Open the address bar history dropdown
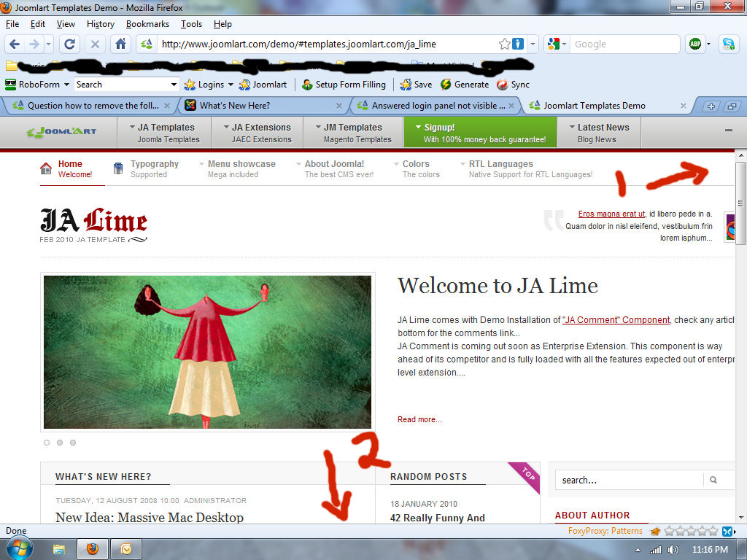This screenshot has height=560, width=747. 533,44
